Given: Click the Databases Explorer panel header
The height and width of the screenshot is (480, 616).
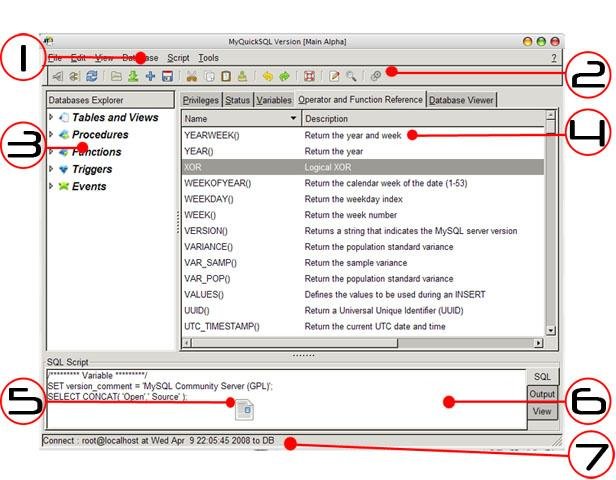Looking at the screenshot, I should point(110,100).
